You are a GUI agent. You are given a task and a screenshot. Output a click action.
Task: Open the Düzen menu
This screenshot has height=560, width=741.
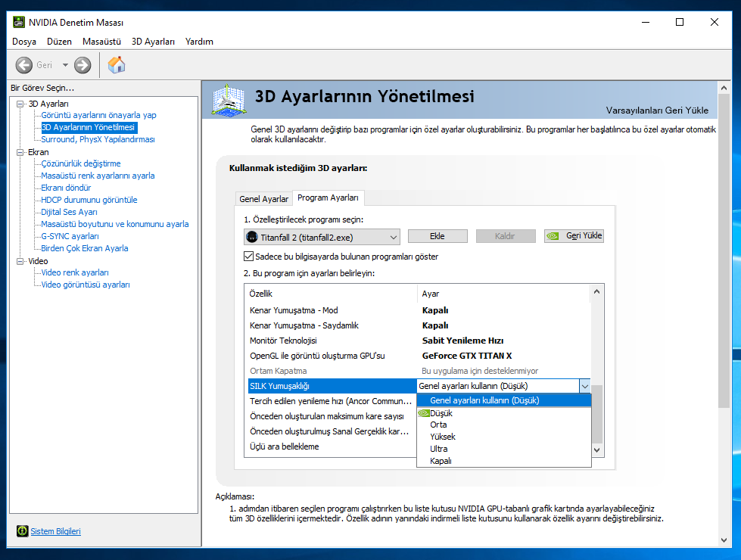(x=59, y=42)
